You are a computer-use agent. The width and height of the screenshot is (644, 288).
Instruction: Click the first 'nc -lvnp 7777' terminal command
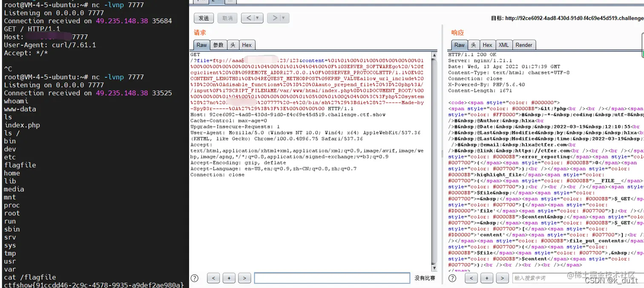(x=118, y=5)
